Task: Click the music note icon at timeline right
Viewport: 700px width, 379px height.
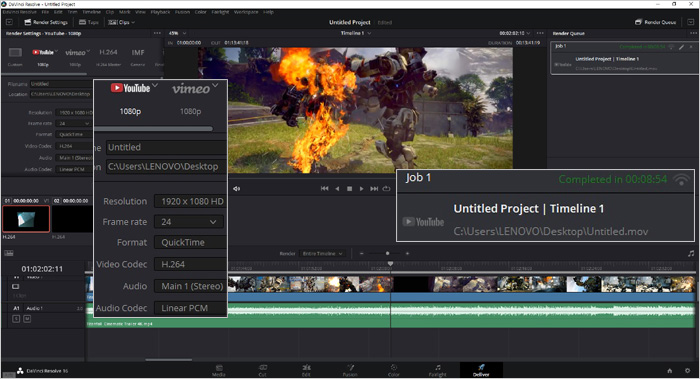Action: 692,253
